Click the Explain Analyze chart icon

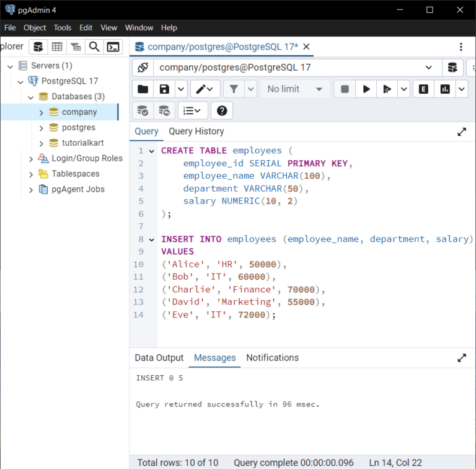click(445, 89)
